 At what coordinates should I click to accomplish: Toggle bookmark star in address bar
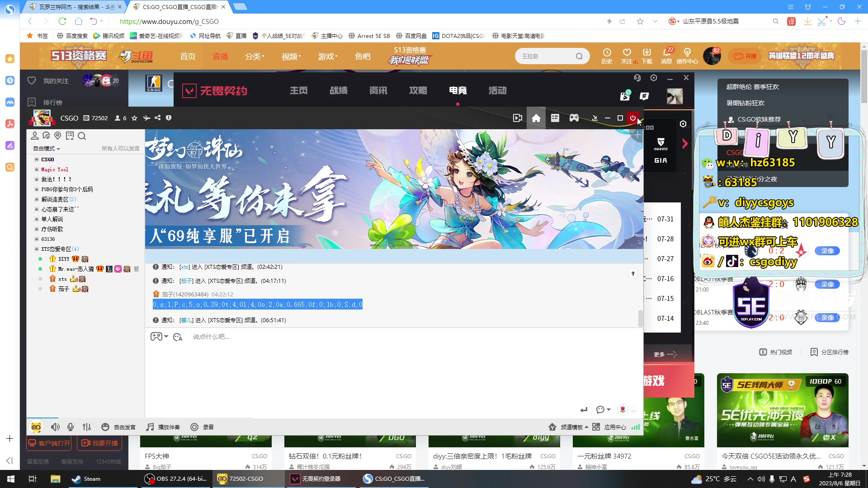pyautogui.click(x=640, y=21)
